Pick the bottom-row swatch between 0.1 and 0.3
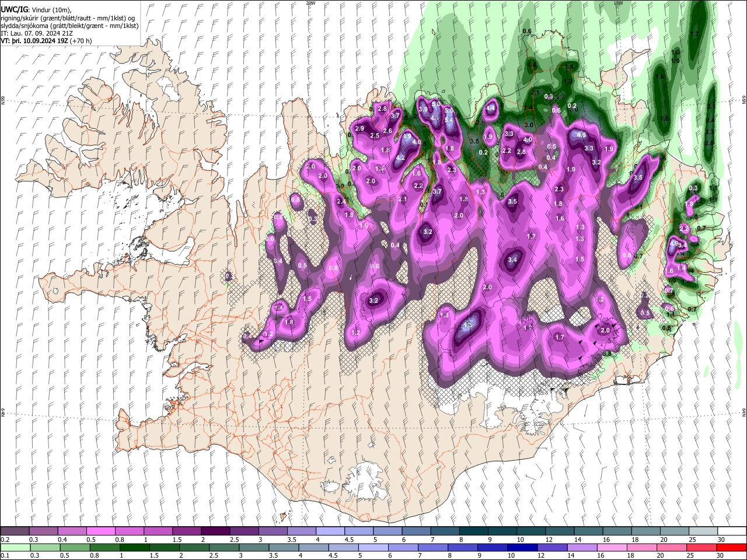This screenshot has height=560, width=747. click(16, 547)
